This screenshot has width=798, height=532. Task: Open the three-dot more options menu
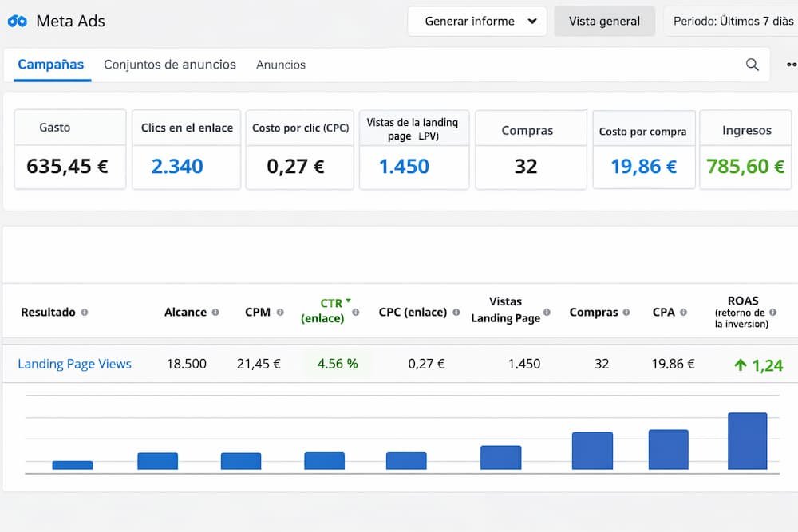tap(791, 65)
